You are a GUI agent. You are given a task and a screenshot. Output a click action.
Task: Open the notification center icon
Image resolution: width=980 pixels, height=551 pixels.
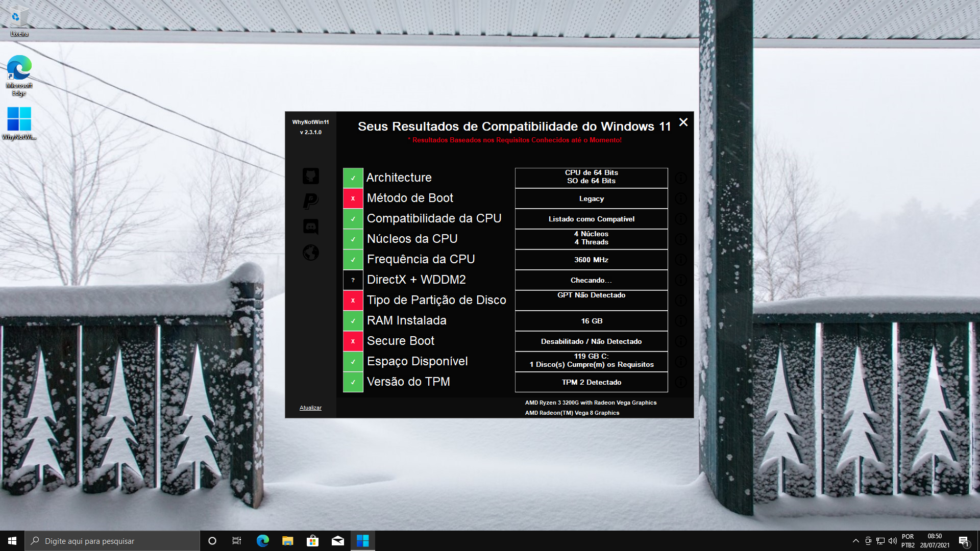tap(964, 541)
